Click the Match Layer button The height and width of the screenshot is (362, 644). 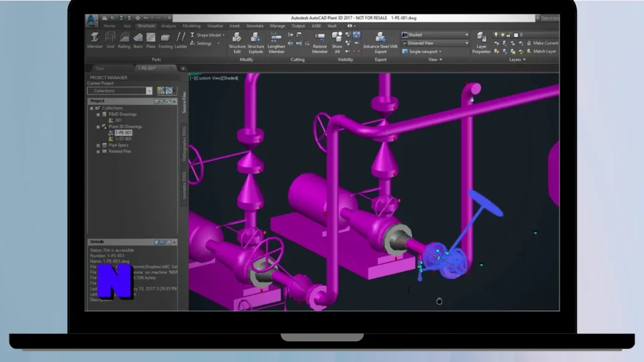pyautogui.click(x=541, y=52)
